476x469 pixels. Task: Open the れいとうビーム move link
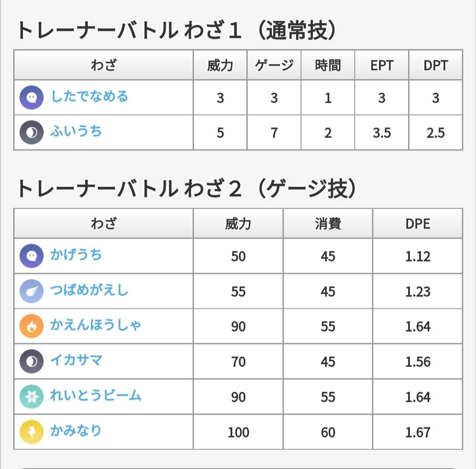coord(96,395)
